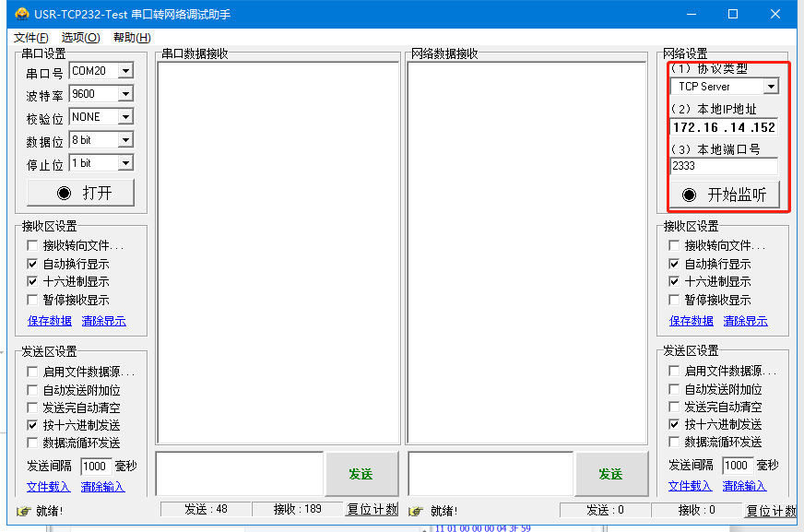Toggle serial 启用文件数据源 checkbox
This screenshot has height=532, width=804.
(32, 372)
